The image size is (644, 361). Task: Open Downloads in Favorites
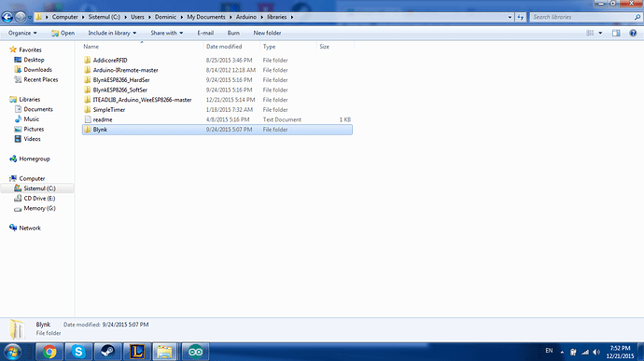pos(37,69)
